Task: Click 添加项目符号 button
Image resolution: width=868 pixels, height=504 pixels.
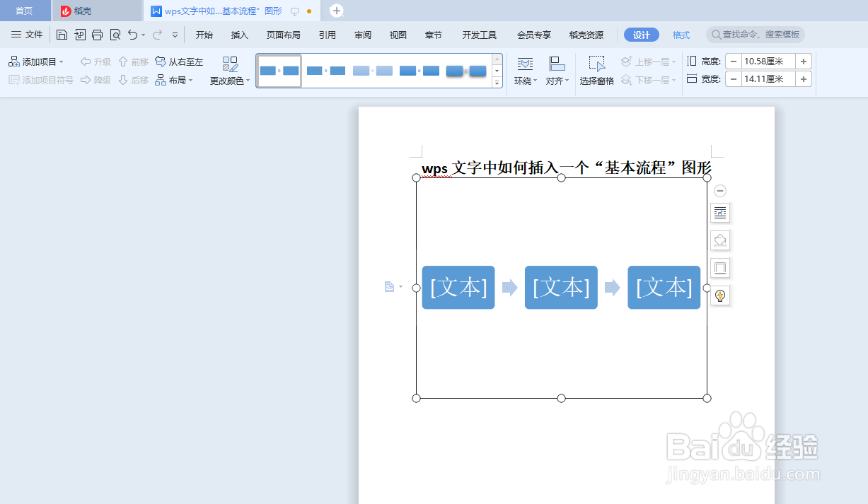Action: pyautogui.click(x=41, y=81)
